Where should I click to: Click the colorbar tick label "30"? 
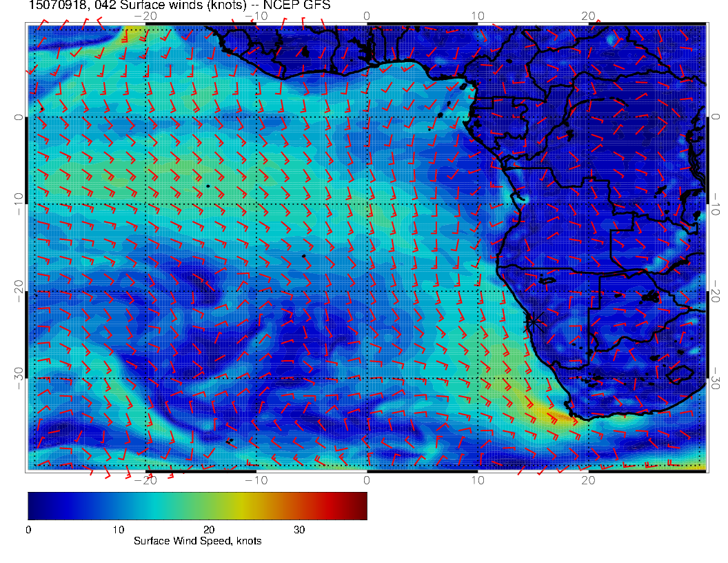pos(299,530)
